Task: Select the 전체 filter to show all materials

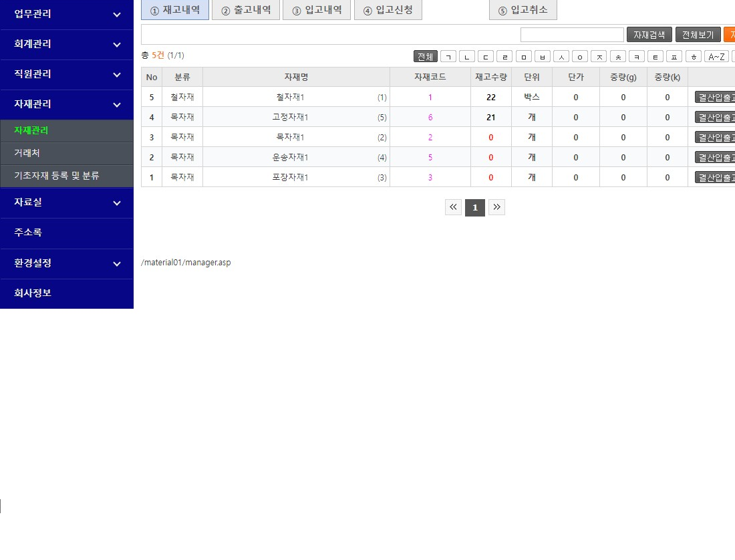Action: [426, 57]
